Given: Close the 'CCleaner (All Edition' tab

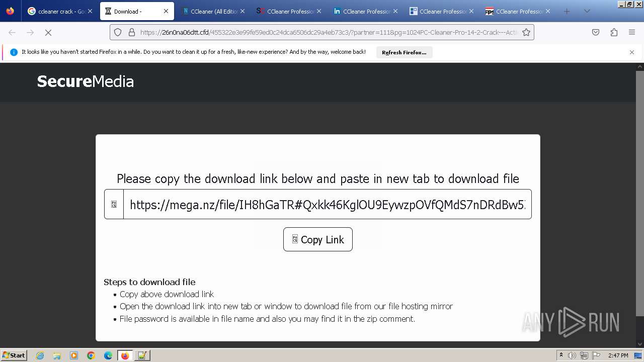Looking at the screenshot, I should [243, 11].
